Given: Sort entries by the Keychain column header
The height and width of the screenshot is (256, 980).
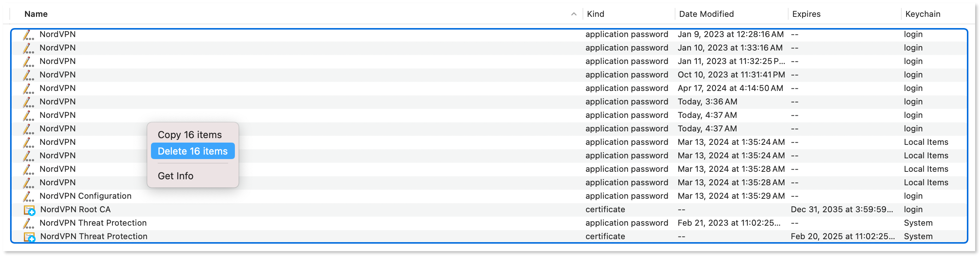Looking at the screenshot, I should pyautogui.click(x=923, y=14).
